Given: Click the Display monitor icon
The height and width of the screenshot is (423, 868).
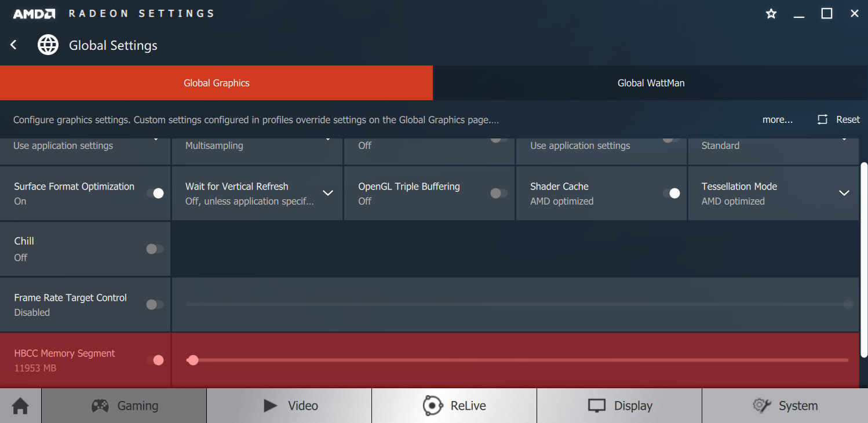Looking at the screenshot, I should point(596,406).
